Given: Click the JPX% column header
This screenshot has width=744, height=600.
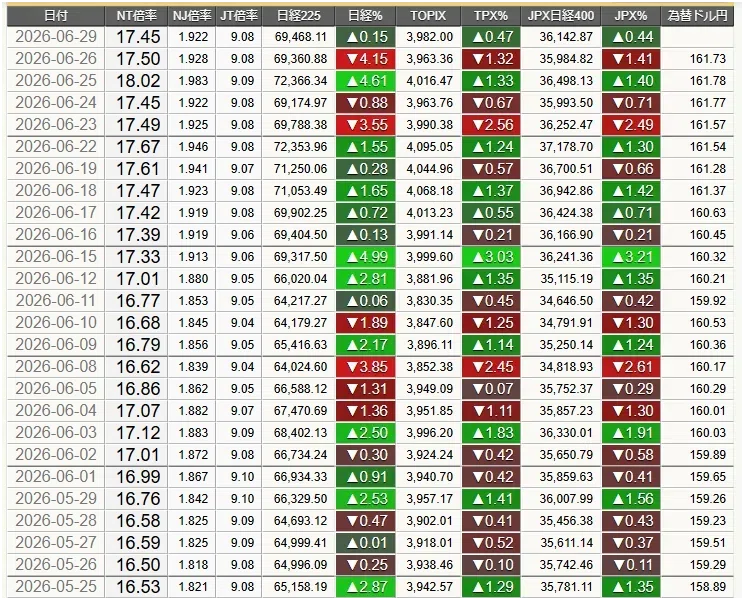Looking at the screenshot, I should click(x=631, y=16).
